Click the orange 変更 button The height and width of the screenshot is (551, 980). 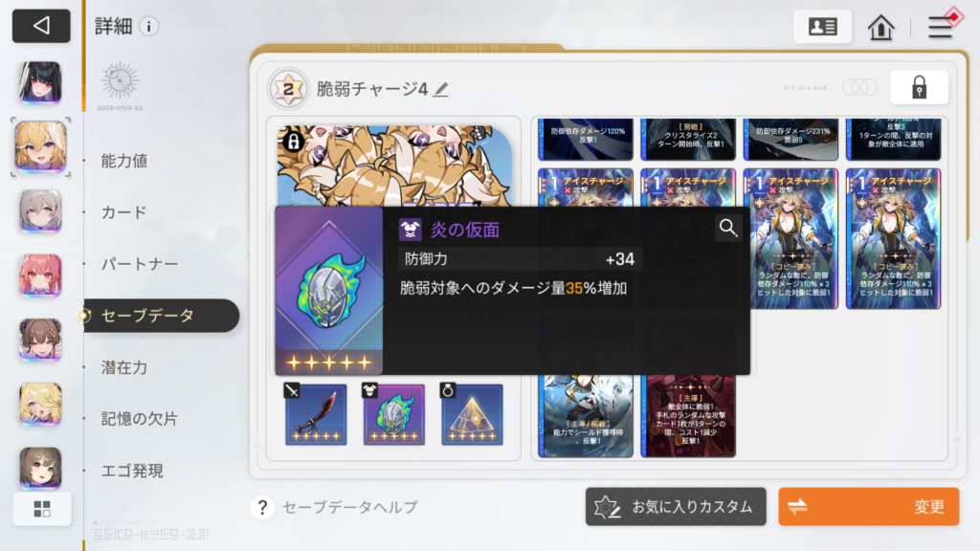click(869, 507)
